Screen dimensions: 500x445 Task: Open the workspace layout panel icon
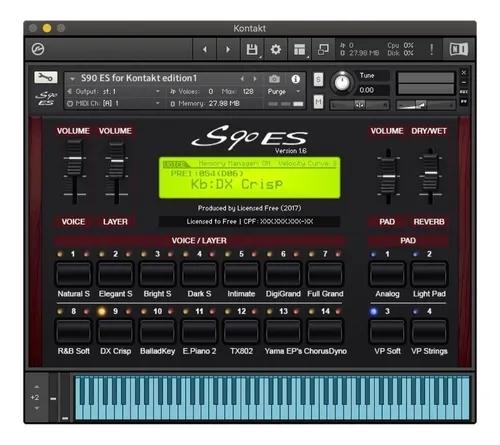point(299,49)
